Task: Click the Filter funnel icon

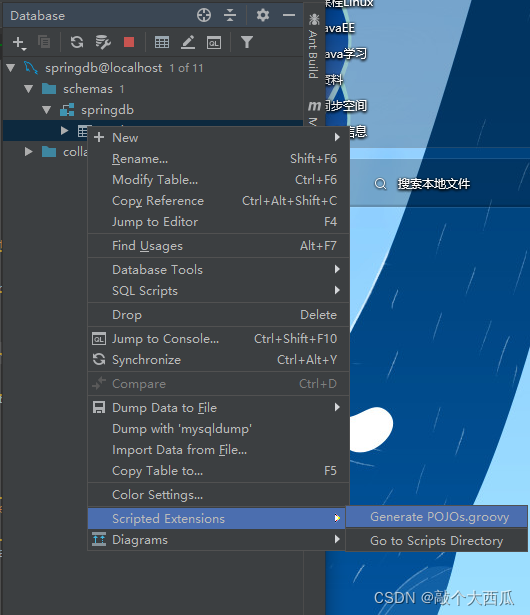Action: tap(247, 42)
